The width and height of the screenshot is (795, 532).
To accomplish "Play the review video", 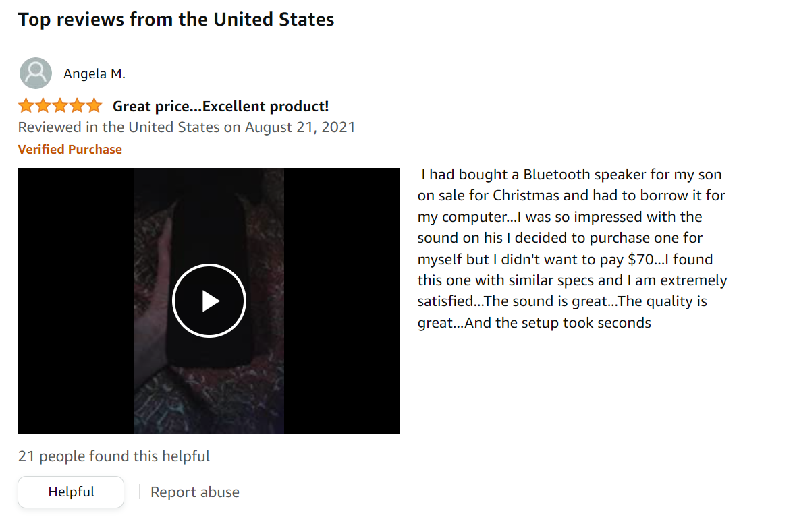I will pyautogui.click(x=209, y=301).
